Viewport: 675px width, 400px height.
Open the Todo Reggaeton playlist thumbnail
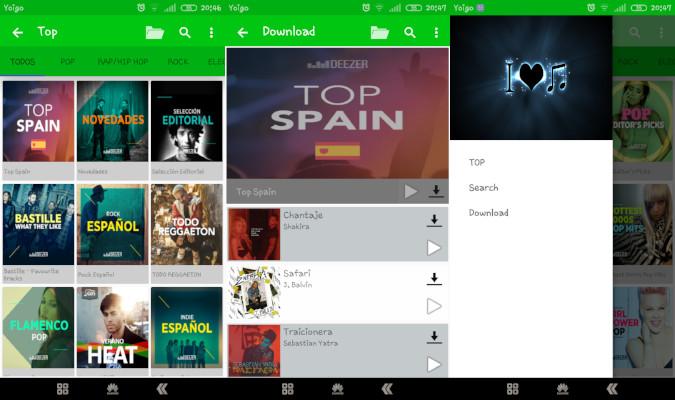(186, 224)
